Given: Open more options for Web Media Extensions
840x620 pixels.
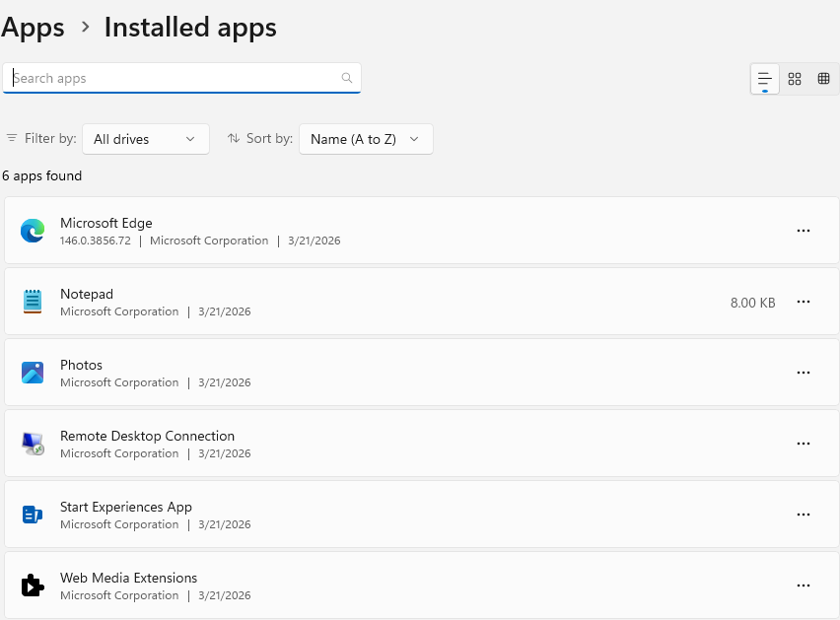Looking at the screenshot, I should pos(804,586).
